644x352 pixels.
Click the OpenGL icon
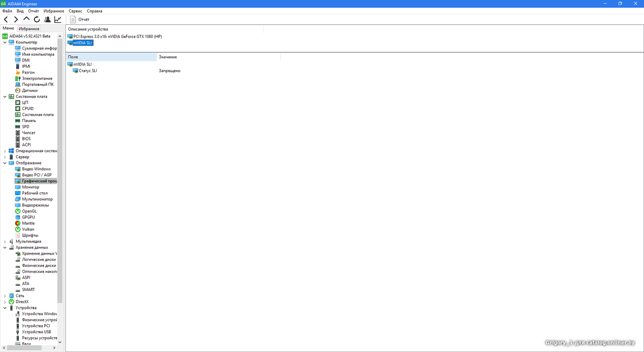(18, 211)
